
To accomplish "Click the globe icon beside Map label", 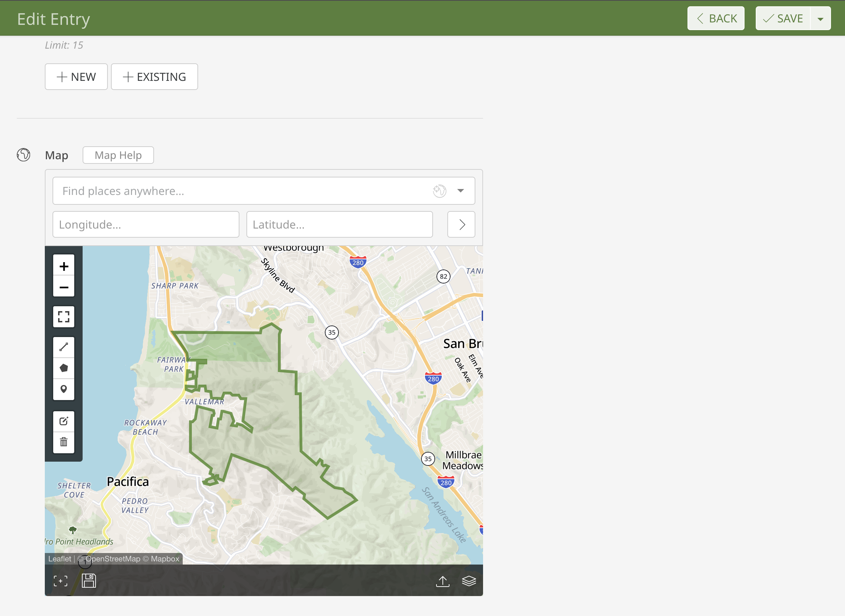I will (23, 155).
